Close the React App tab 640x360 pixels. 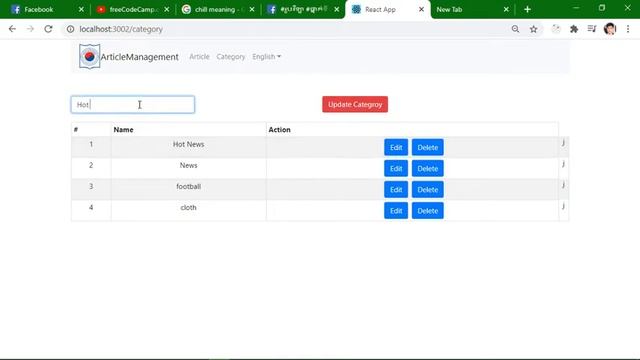click(421, 9)
